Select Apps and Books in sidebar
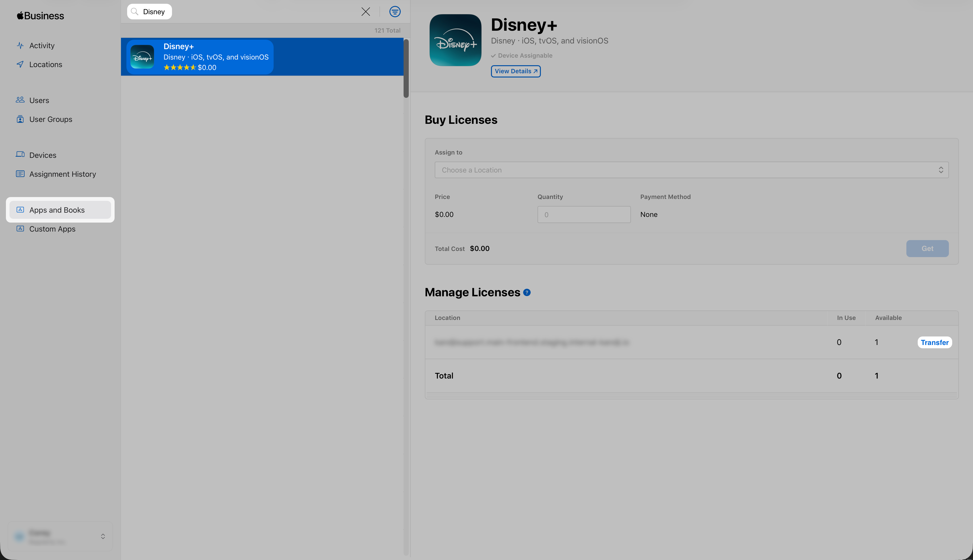 tap(57, 210)
